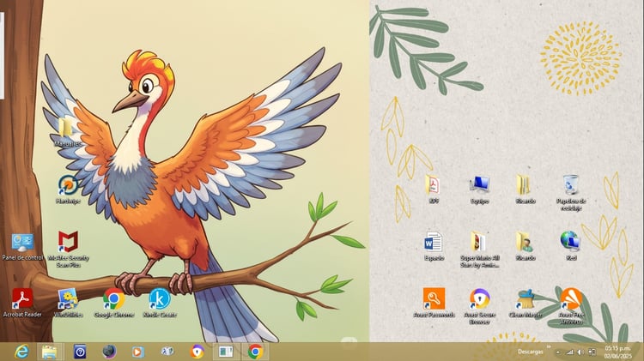The image size is (644, 361).
Task: Select the Kindle Create desktop shortcut
Action: point(160,303)
